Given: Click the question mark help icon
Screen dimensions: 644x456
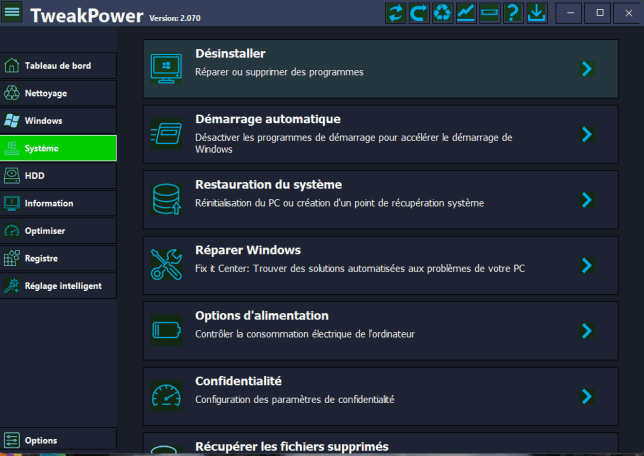Looking at the screenshot, I should tap(513, 13).
